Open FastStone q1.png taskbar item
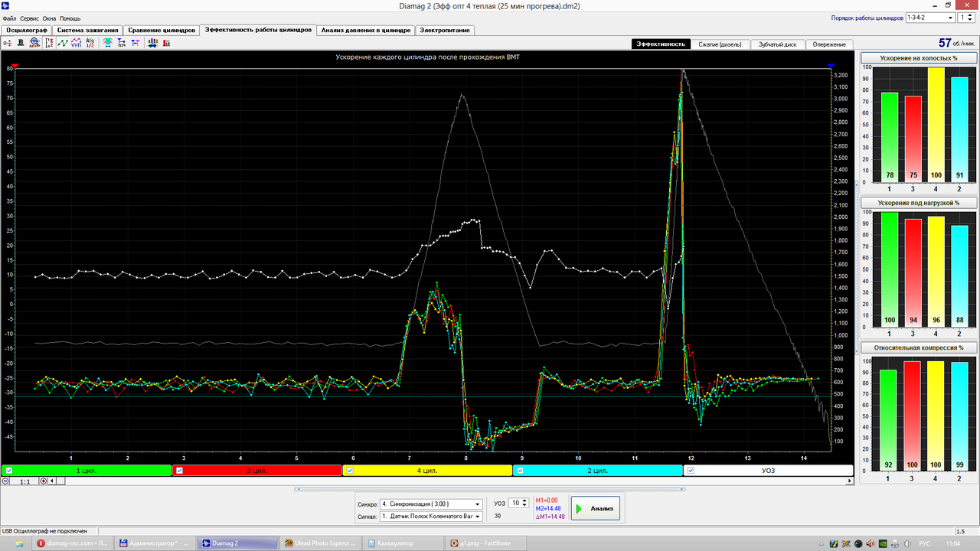 tap(487, 543)
